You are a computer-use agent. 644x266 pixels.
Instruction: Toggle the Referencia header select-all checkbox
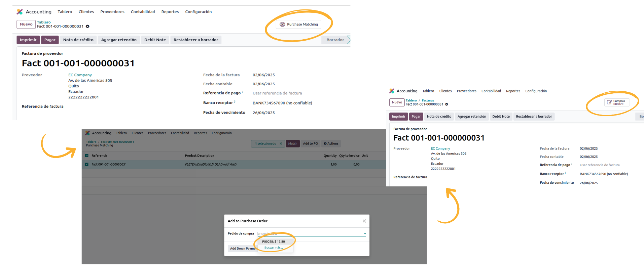[87, 156]
